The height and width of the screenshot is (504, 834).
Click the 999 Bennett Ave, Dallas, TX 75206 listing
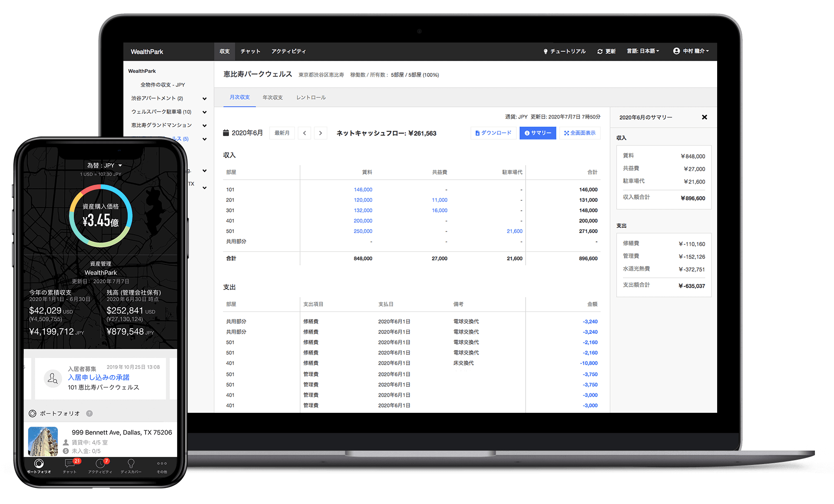100,439
